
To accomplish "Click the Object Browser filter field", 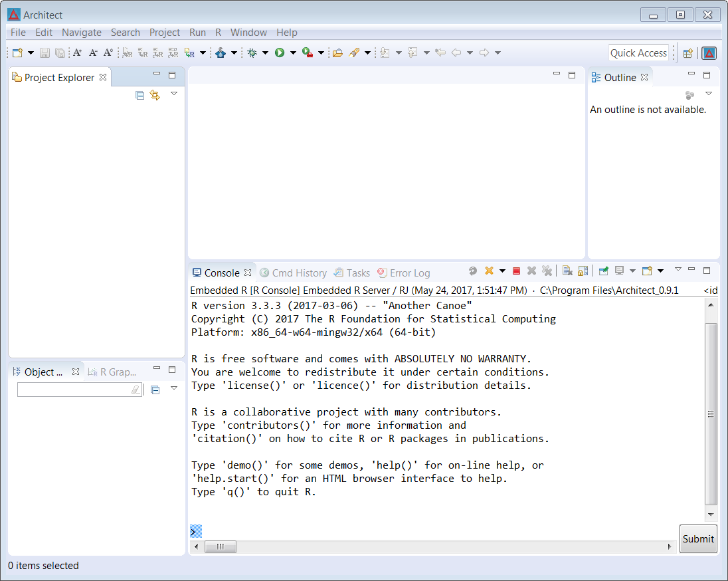I will [x=79, y=390].
